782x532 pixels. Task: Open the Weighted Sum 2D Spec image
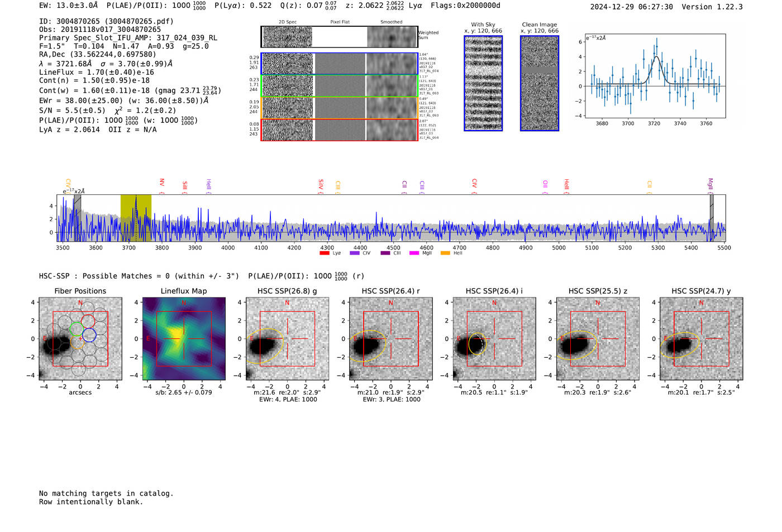[x=288, y=37]
